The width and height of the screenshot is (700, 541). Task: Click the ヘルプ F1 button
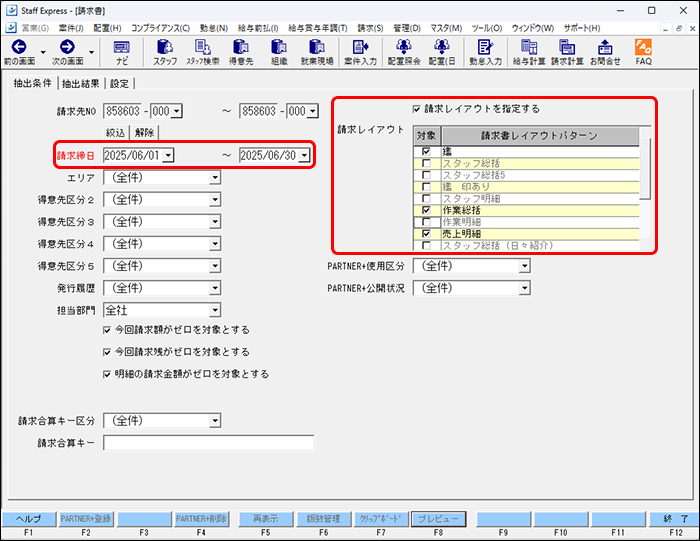29,519
